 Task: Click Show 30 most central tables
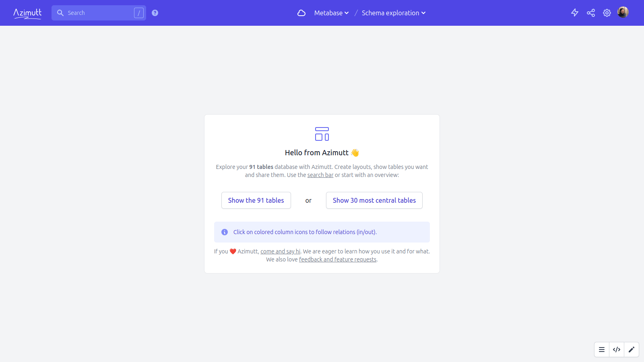(x=374, y=200)
